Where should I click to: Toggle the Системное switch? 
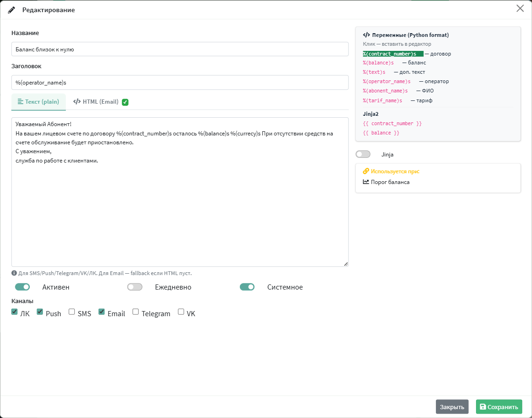(247, 287)
